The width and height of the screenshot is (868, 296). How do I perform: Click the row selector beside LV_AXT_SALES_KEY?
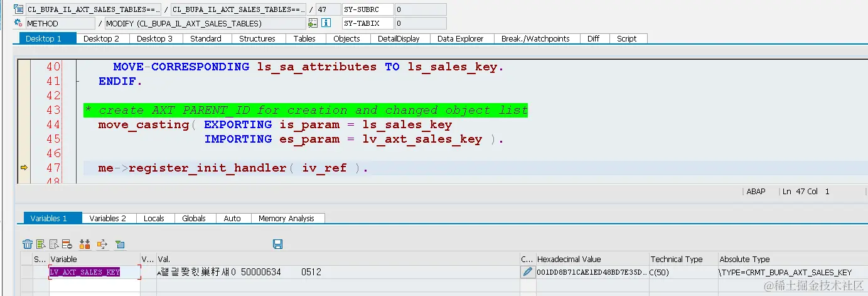point(26,272)
